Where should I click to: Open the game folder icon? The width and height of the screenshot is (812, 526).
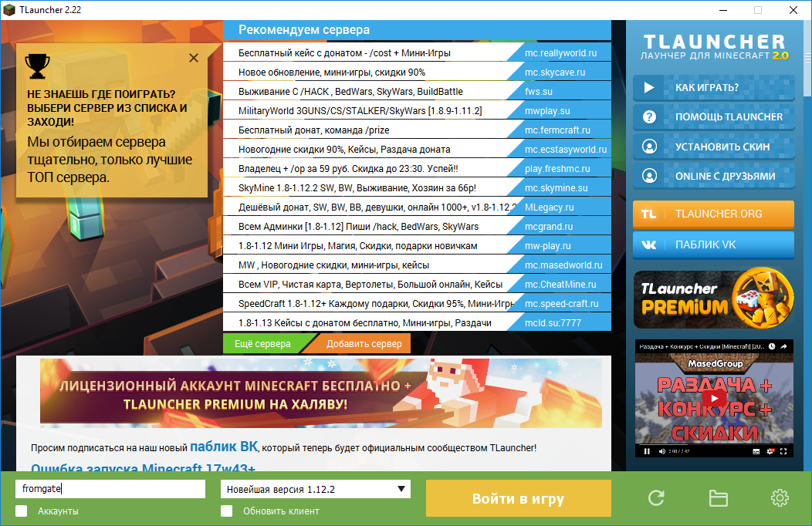coord(718,497)
